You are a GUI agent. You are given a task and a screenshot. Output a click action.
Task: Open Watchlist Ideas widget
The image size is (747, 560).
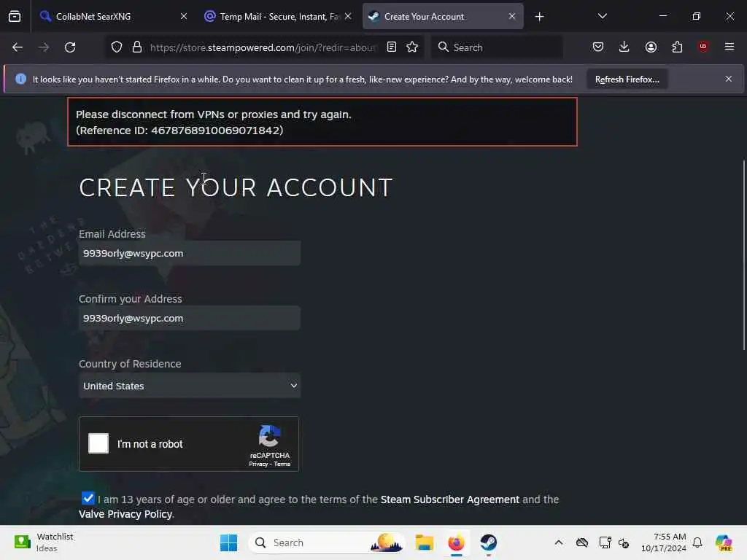click(44, 542)
